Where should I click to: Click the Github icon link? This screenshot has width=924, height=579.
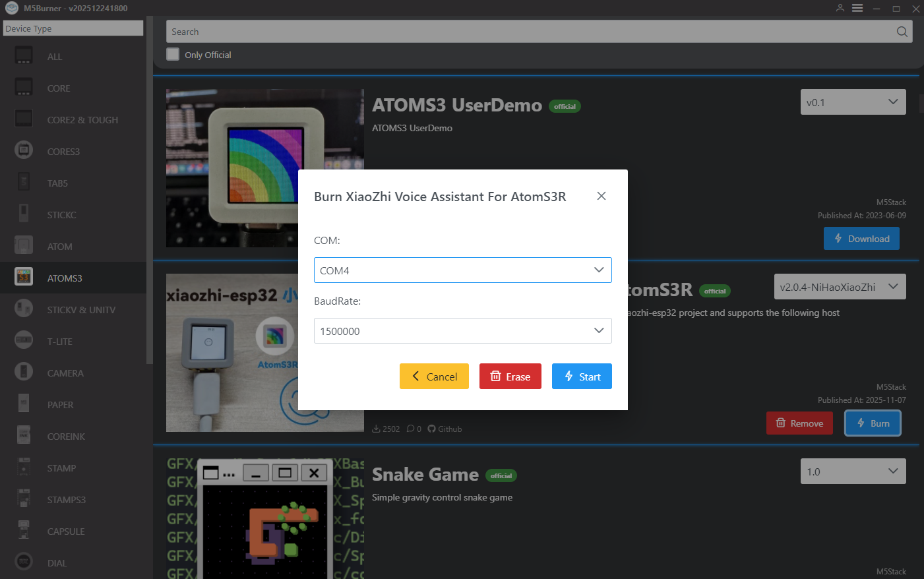(431, 429)
